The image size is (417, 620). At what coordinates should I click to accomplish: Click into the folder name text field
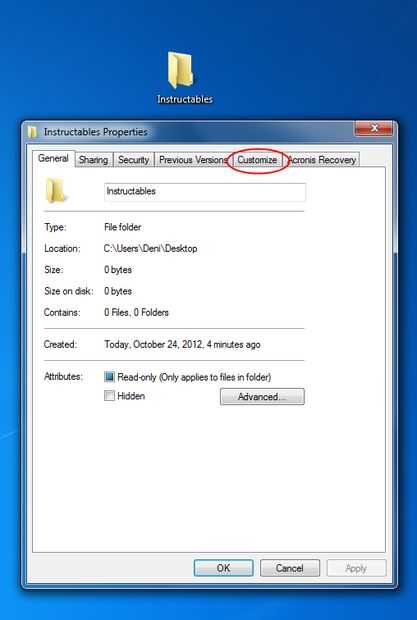(205, 192)
